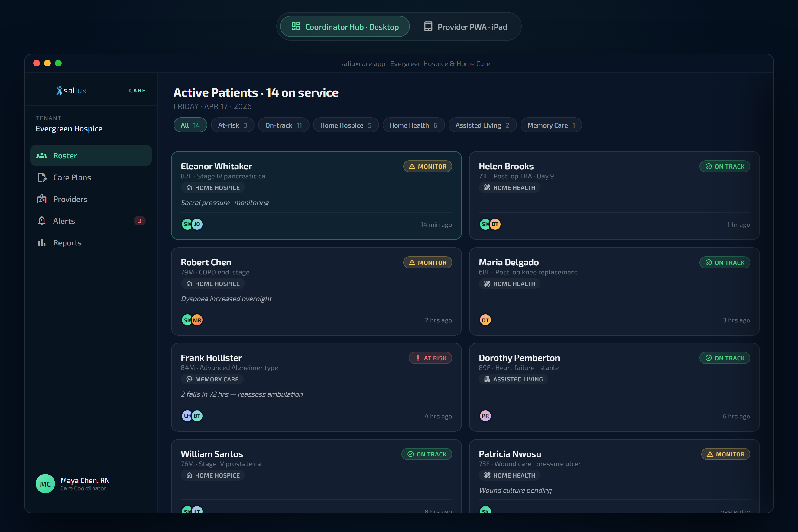
Task: Click Helen Brooks' ON TRACK badge
Action: [725, 166]
